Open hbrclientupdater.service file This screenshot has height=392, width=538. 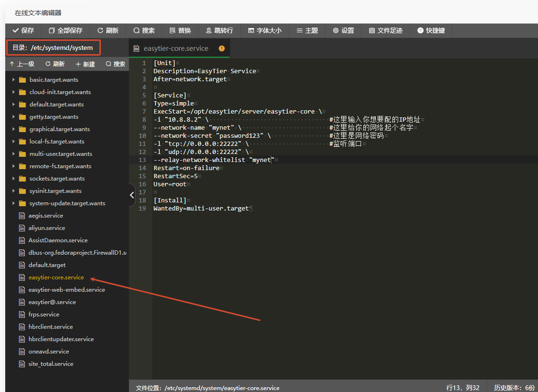(x=61, y=339)
